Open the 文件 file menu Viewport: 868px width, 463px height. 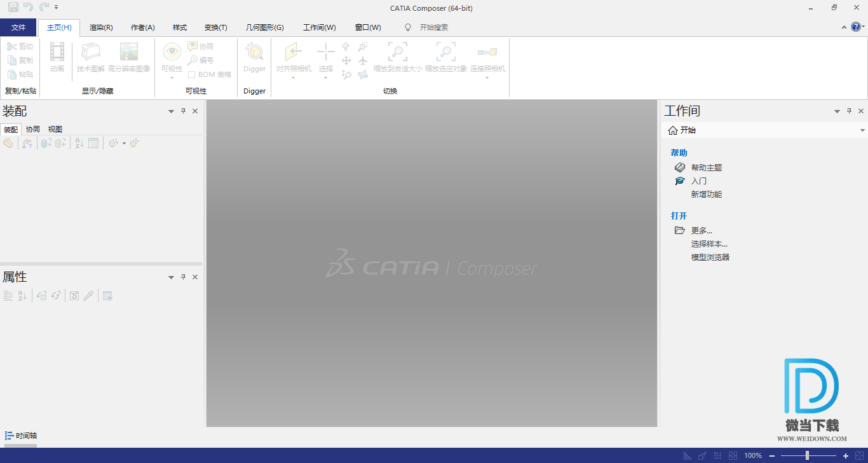tap(18, 27)
